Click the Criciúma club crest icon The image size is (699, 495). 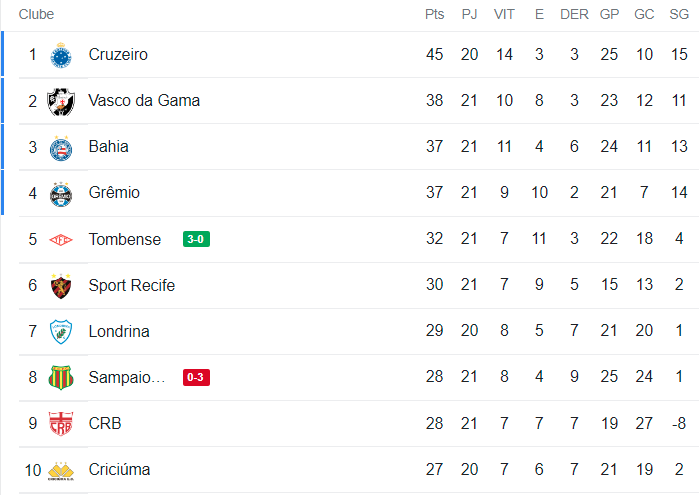[x=62, y=470]
